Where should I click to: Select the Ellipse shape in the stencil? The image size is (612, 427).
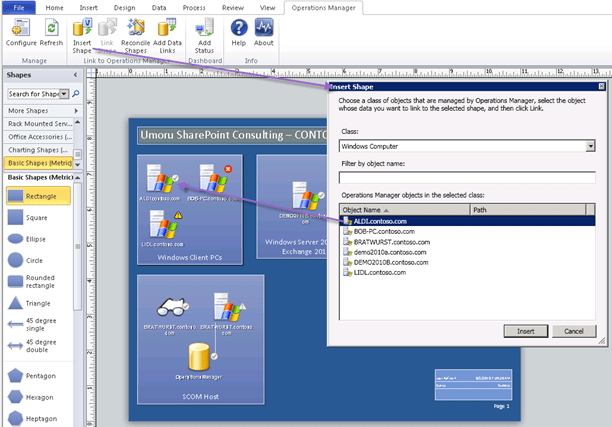tap(27, 239)
